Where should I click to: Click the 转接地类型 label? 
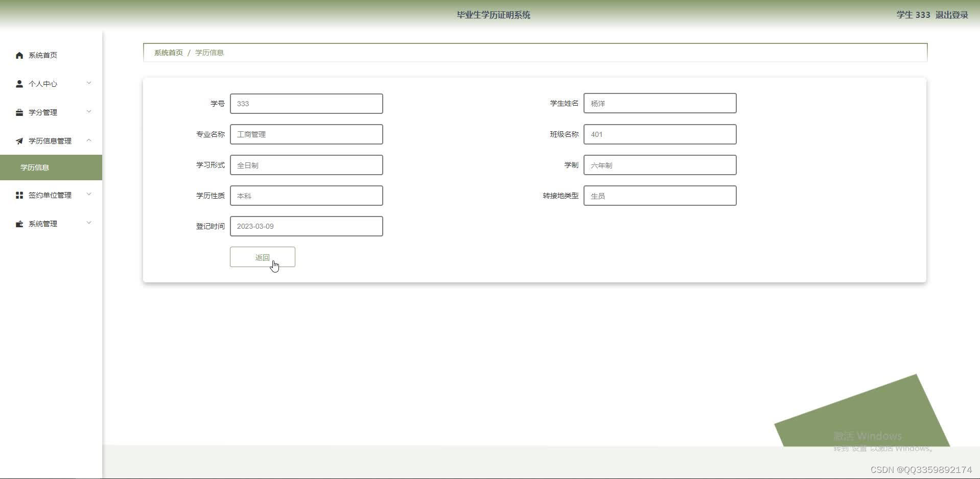click(x=561, y=196)
